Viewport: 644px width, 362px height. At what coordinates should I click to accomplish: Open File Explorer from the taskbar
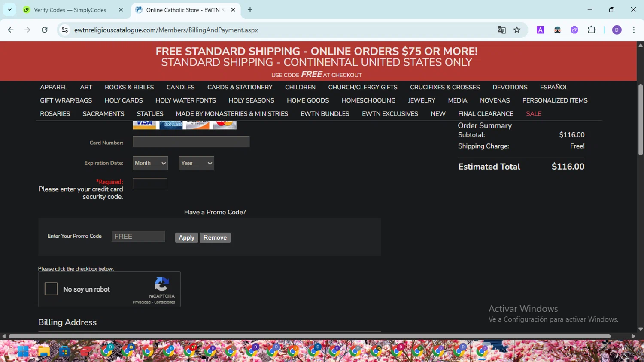(43, 351)
